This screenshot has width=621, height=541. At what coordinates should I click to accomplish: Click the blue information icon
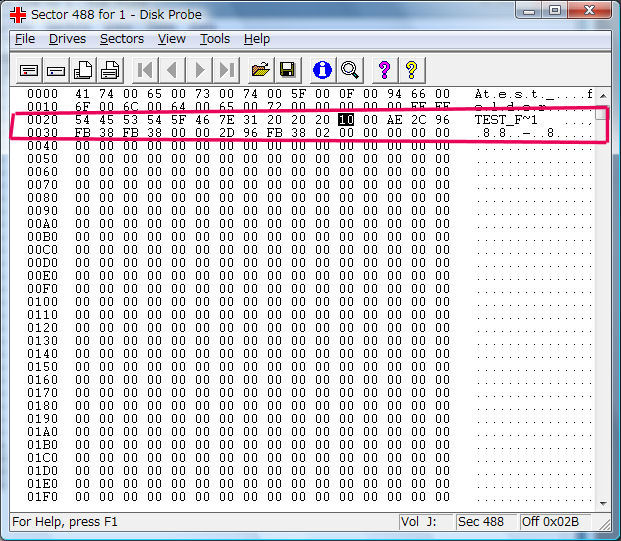click(322, 70)
